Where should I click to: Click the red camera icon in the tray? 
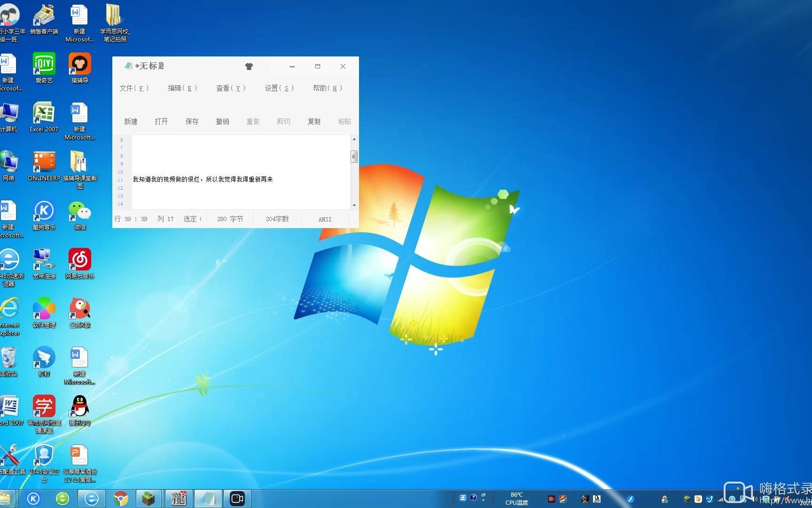[551, 499]
